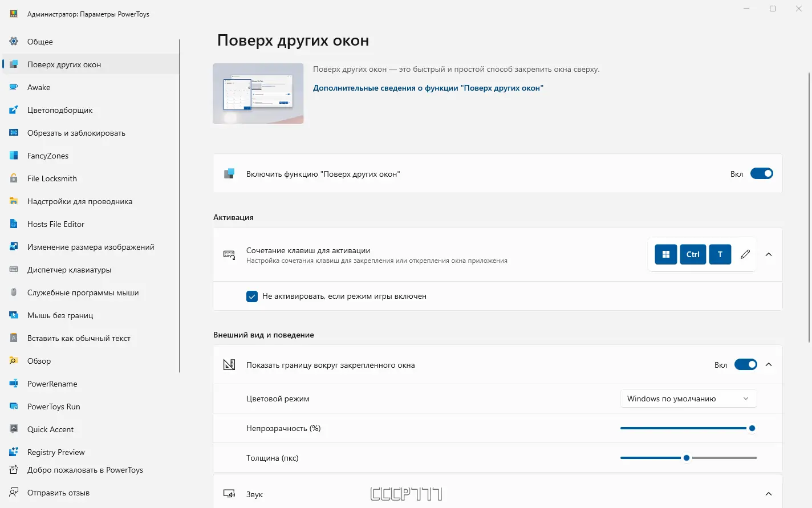
Task: Click the Keyboard Manager icon beside Диспетчер клавиатуры
Action: point(14,269)
